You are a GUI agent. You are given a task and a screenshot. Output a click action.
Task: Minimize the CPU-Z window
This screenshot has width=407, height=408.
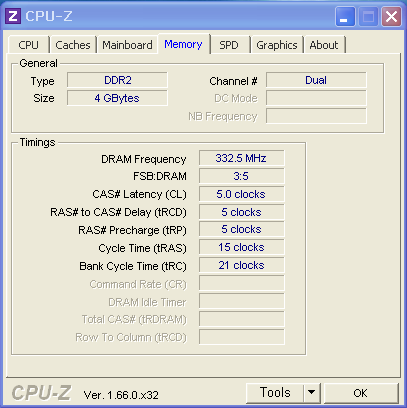point(345,16)
